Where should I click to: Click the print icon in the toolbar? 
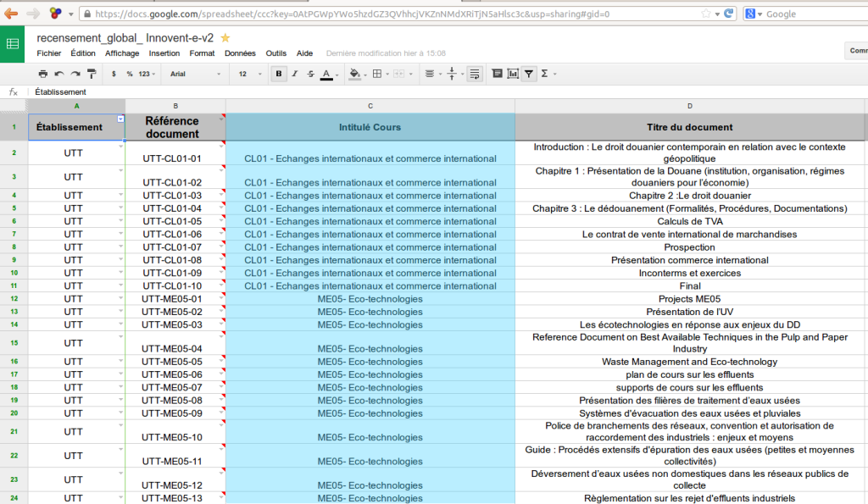click(44, 74)
